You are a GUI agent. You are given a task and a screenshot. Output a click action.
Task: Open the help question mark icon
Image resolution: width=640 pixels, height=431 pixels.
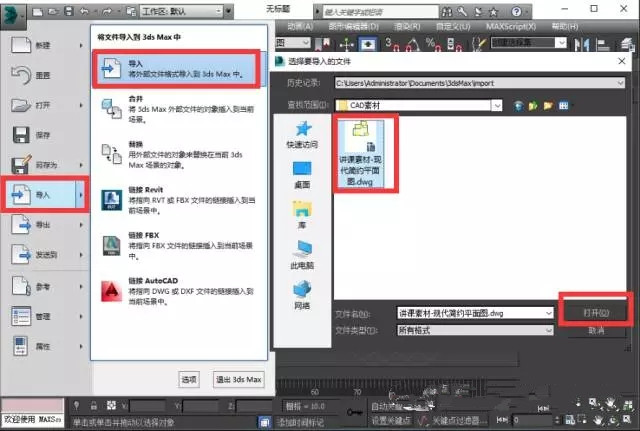point(516,12)
